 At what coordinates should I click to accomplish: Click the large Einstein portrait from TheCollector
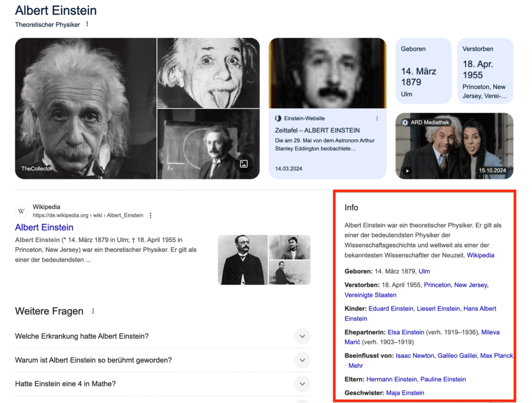[86, 108]
